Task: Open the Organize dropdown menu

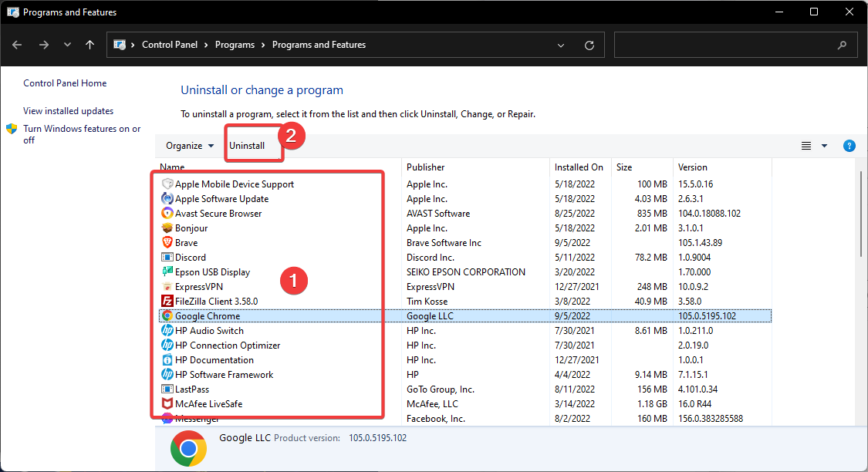Action: pos(190,146)
